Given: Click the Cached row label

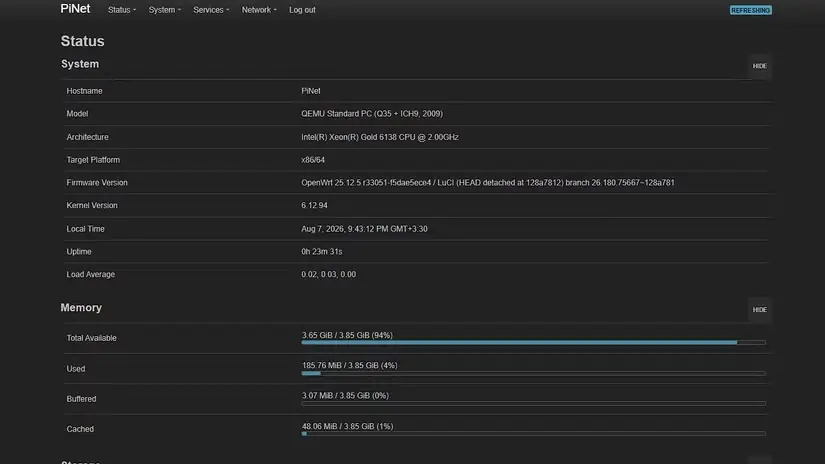Looking at the screenshot, I should [x=80, y=429].
